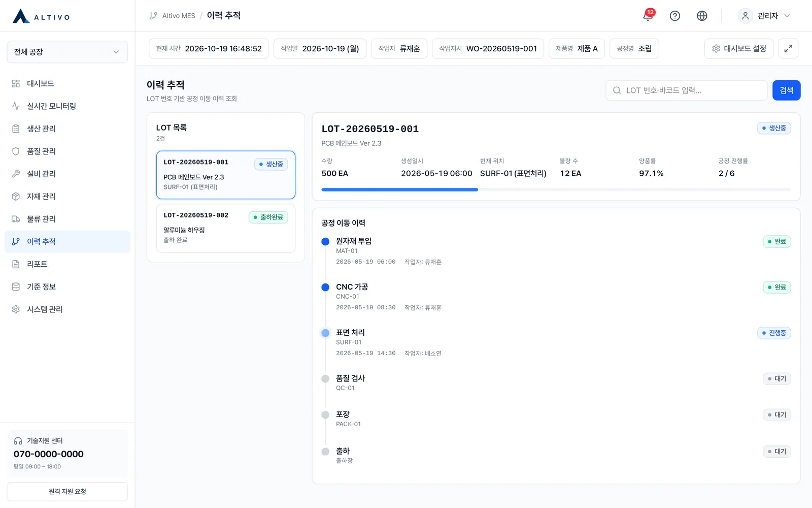Screen dimensions: 812x508
Task: Click the materials management box icon
Action: (16, 197)
